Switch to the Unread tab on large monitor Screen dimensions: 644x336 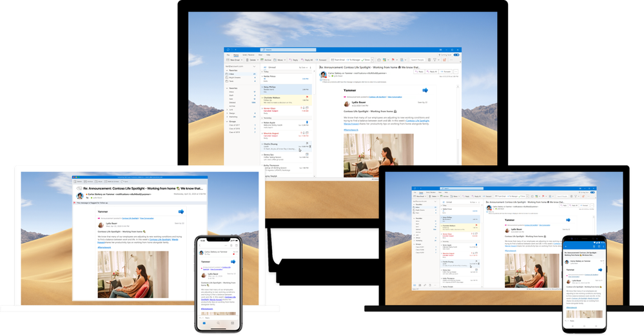tap(272, 67)
